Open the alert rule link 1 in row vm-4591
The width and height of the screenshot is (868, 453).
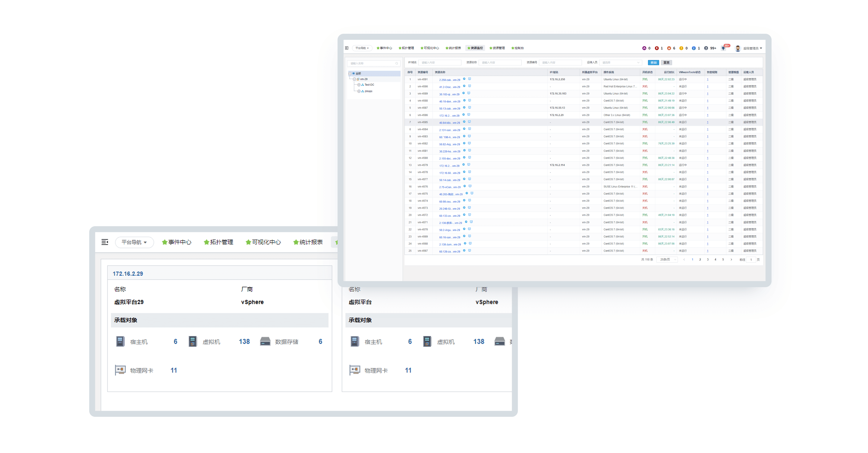(708, 80)
